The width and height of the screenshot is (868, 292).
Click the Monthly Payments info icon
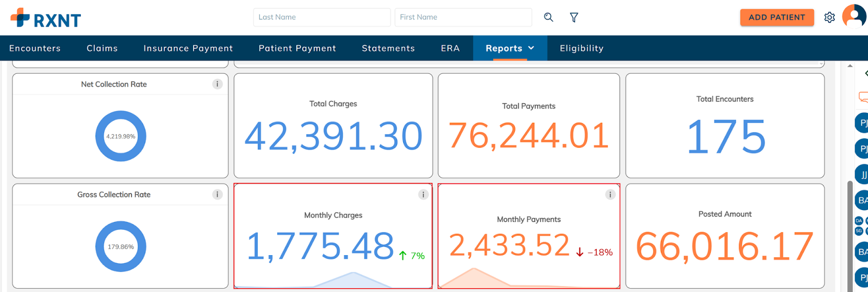610,194
